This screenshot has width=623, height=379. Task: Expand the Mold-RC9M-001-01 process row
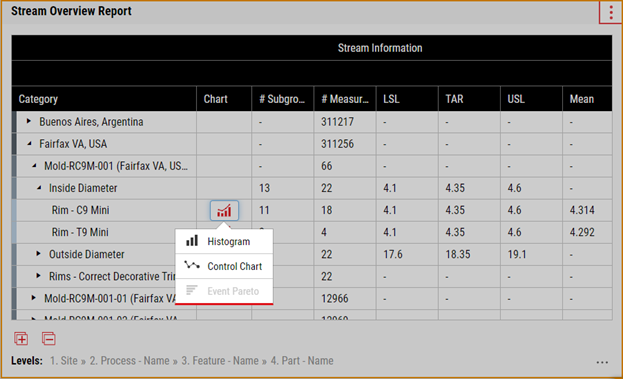click(x=34, y=298)
